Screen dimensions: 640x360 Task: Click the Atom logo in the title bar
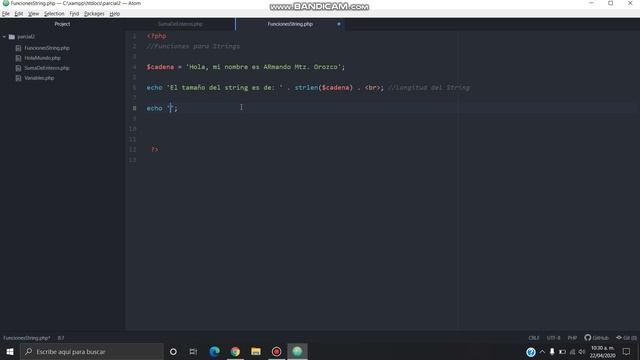pyautogui.click(x=6, y=3)
